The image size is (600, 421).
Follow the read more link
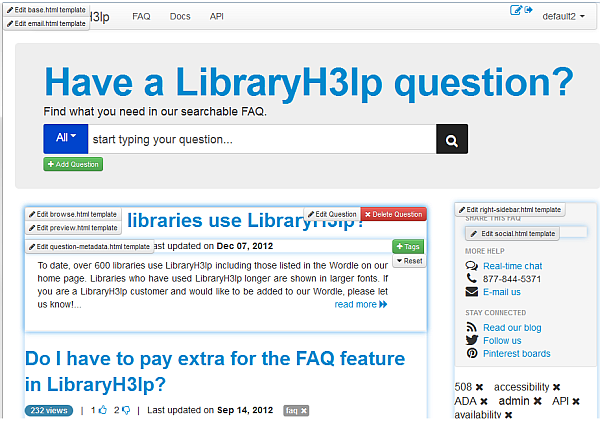pos(361,304)
